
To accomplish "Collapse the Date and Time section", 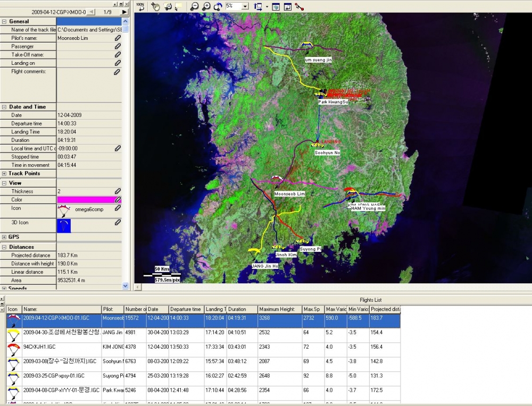I will (x=4, y=107).
